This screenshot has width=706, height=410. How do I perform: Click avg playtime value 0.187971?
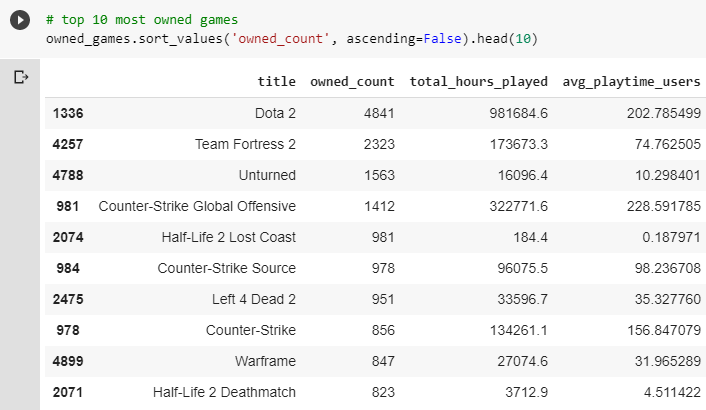[672, 237]
